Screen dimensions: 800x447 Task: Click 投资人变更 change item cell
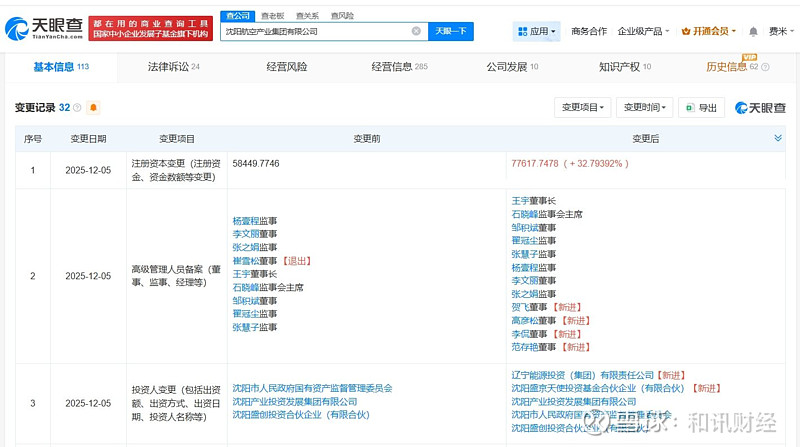[x=177, y=403]
